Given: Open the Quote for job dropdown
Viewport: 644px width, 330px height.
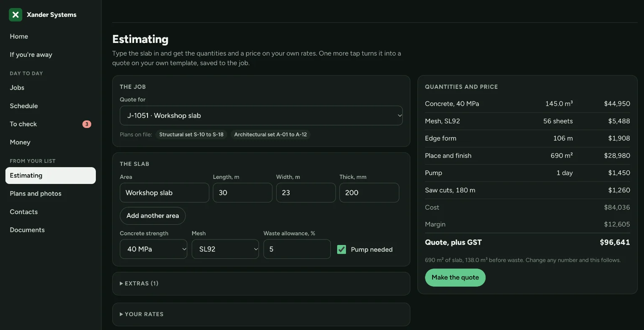Looking at the screenshot, I should tap(261, 115).
